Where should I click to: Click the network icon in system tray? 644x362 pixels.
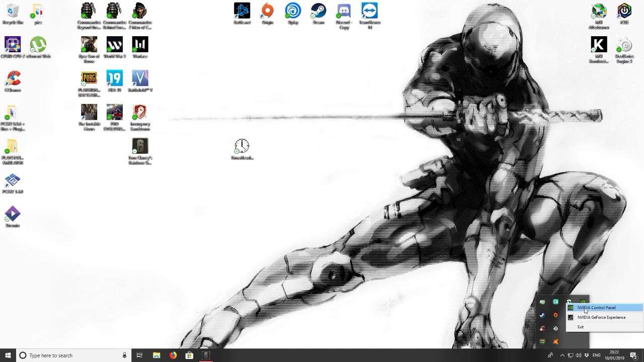point(571,355)
